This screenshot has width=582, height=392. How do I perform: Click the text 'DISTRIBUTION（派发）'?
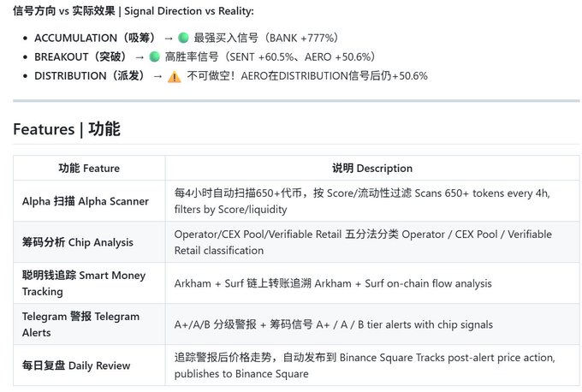point(90,75)
